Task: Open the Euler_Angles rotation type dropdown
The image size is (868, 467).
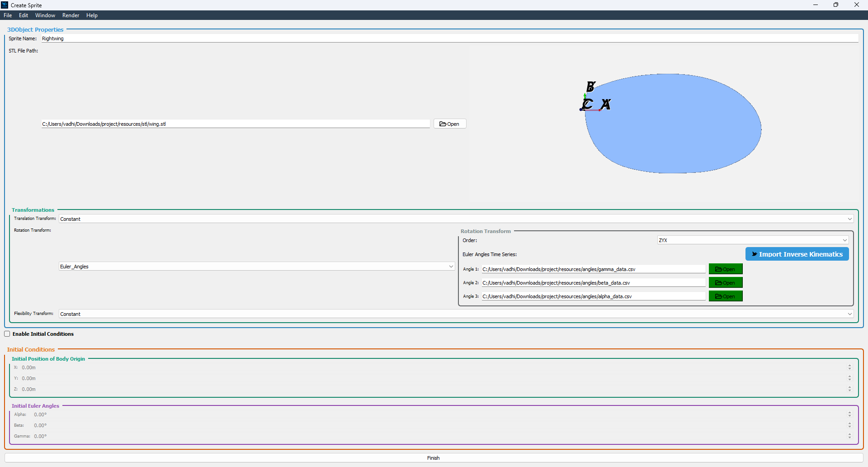Action: [256, 267]
